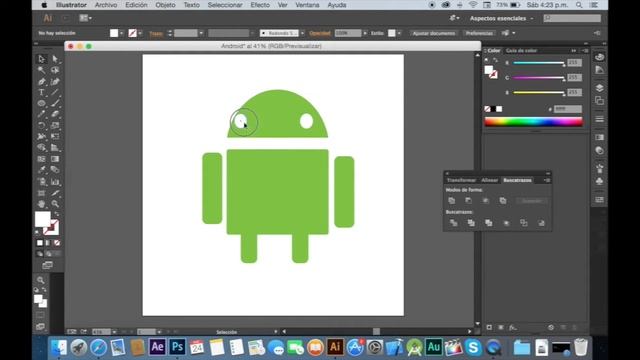The width and height of the screenshot is (640, 360).
Task: Open the Efecto menu
Action: (x=260, y=5)
